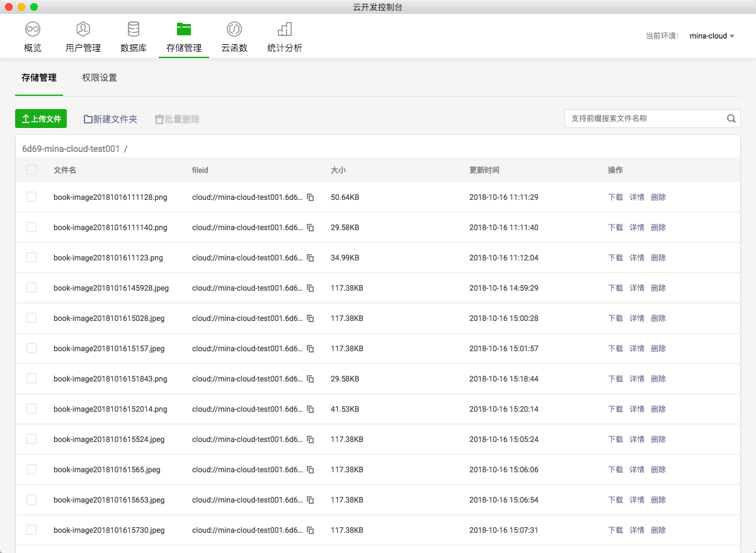Viewport: 756px width, 553px height.
Task: Select the 存储管理 sub-tab
Action: (39, 78)
